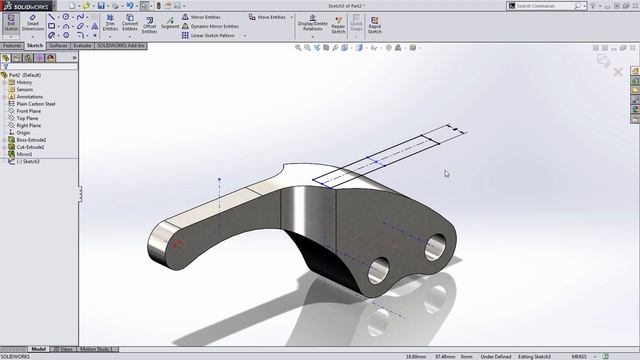Image resolution: width=640 pixels, height=360 pixels.
Task: Click the Rapid Sketch tool
Action: (x=374, y=25)
